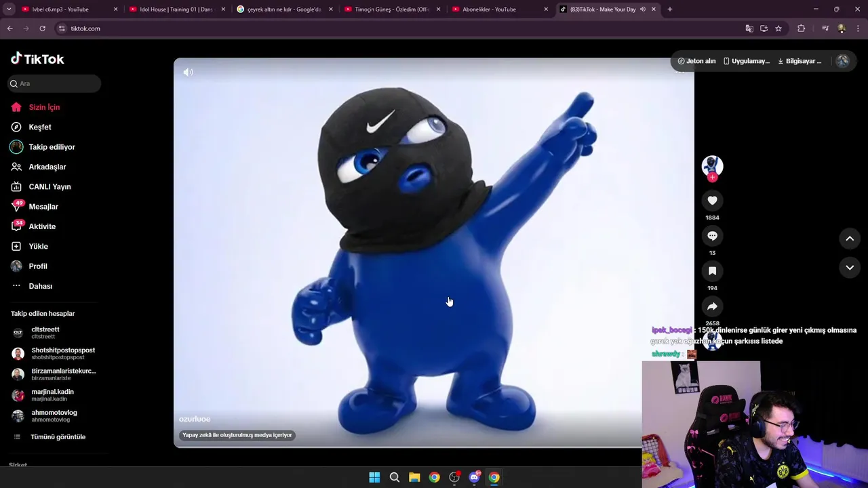This screenshot has width=868, height=488.
Task: Open Windows taskbar search
Action: tap(394, 477)
